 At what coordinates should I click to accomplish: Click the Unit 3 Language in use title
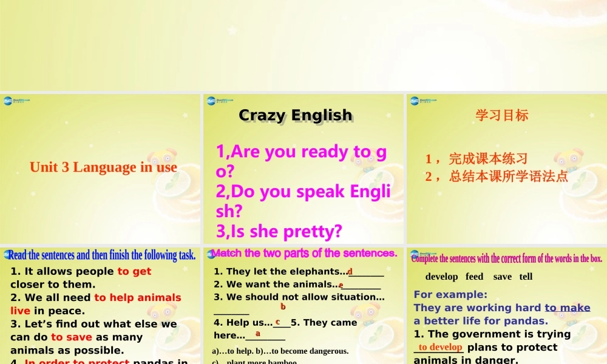pos(102,167)
